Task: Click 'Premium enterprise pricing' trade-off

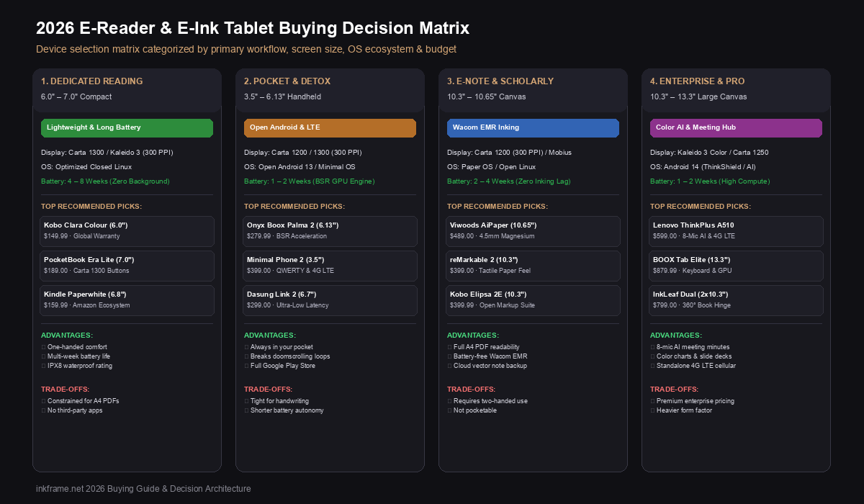Action: (696, 401)
